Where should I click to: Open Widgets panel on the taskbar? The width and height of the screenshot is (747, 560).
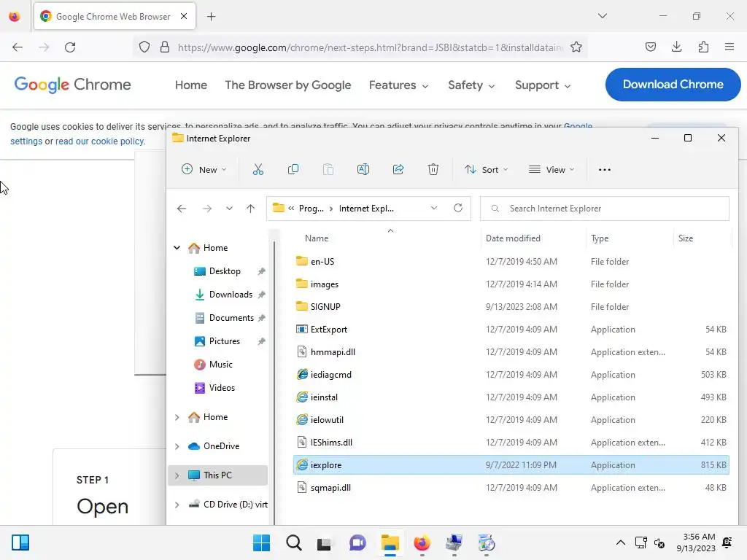pos(20,542)
